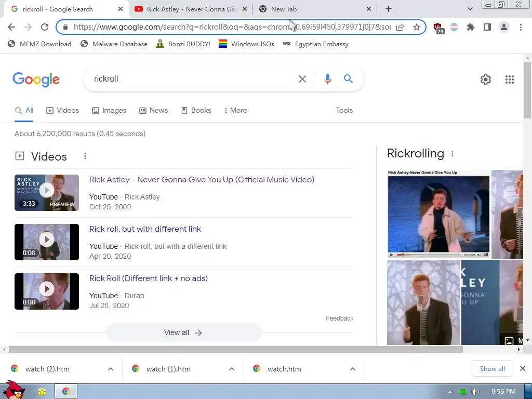Select the All results tab
The width and height of the screenshot is (532, 399).
pyautogui.click(x=24, y=110)
